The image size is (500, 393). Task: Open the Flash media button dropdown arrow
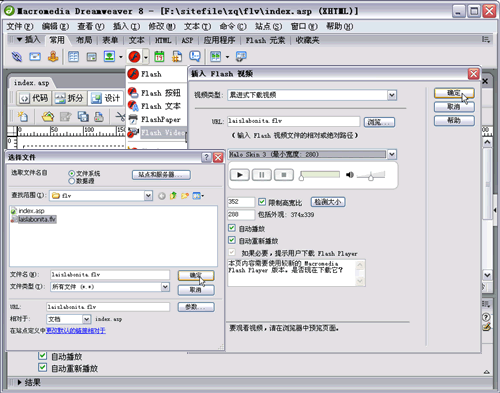point(146,57)
